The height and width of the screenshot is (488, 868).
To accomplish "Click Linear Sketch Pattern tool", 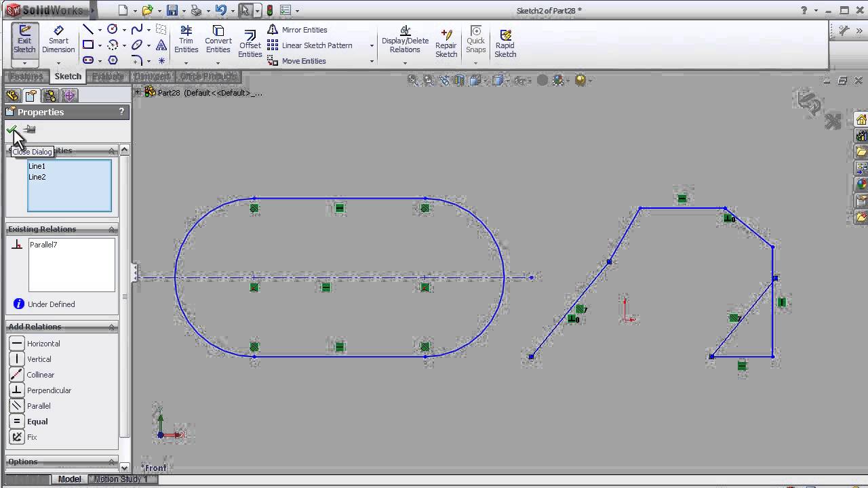I will 310,45.
